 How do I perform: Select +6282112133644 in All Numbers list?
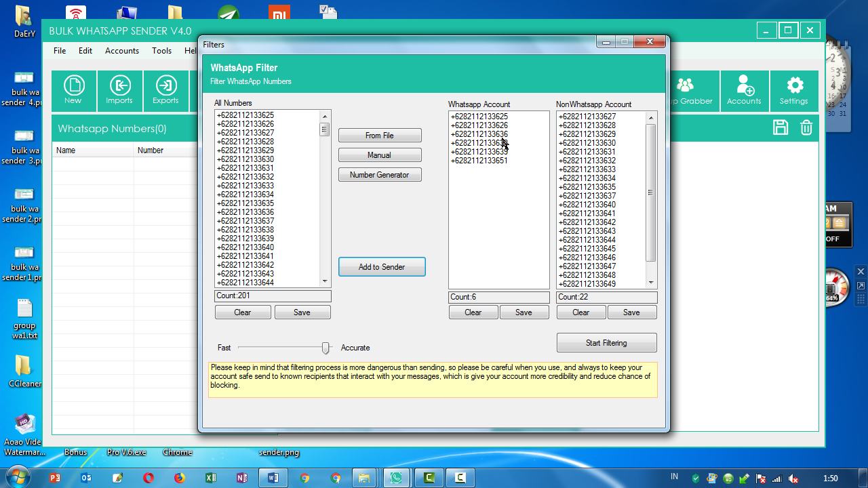(245, 283)
